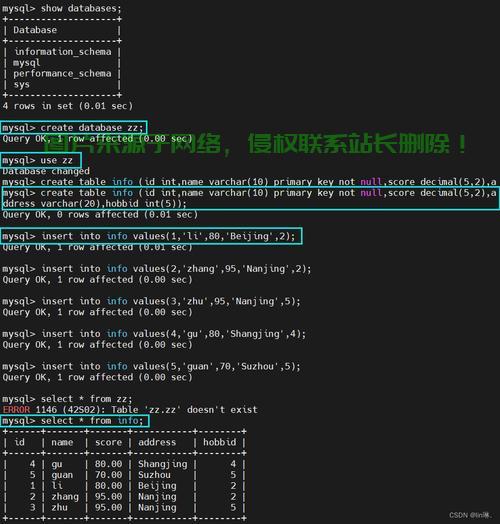The image size is (500, 524).
Task: Click the "Database changed" message
Action: (x=46, y=171)
